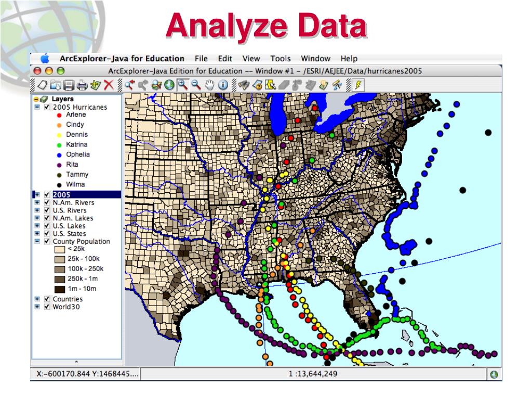Click ArcExplorer-Java for Education app menu
This screenshot has width=532, height=399.
pos(122,59)
